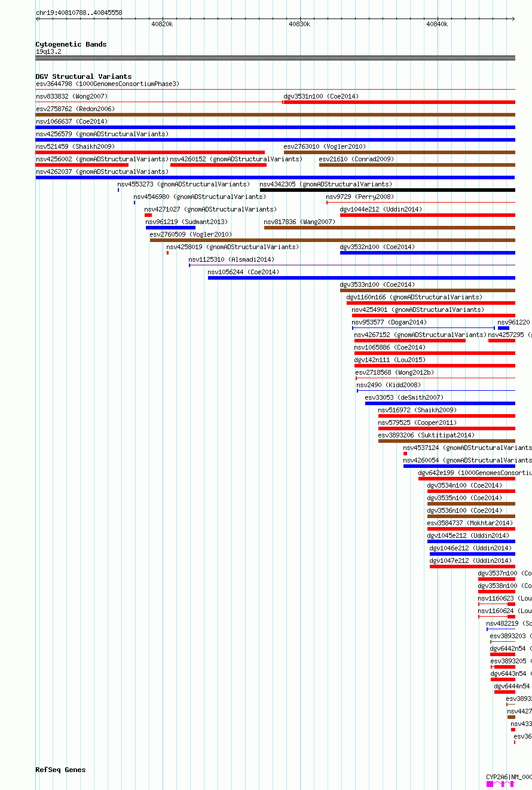This screenshot has width=532, height=790.
Task: Click the black bar of nsv4342305
Action: tap(387, 190)
